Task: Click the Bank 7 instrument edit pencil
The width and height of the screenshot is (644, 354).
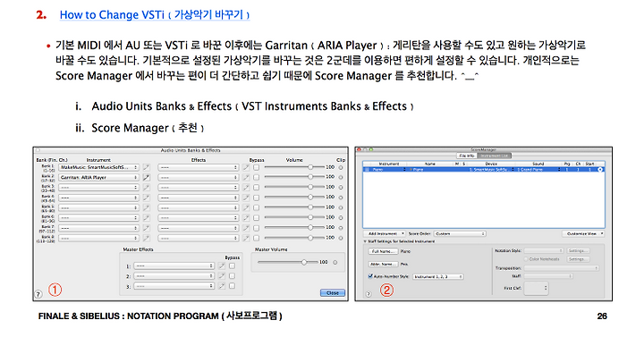Action: tap(146, 228)
